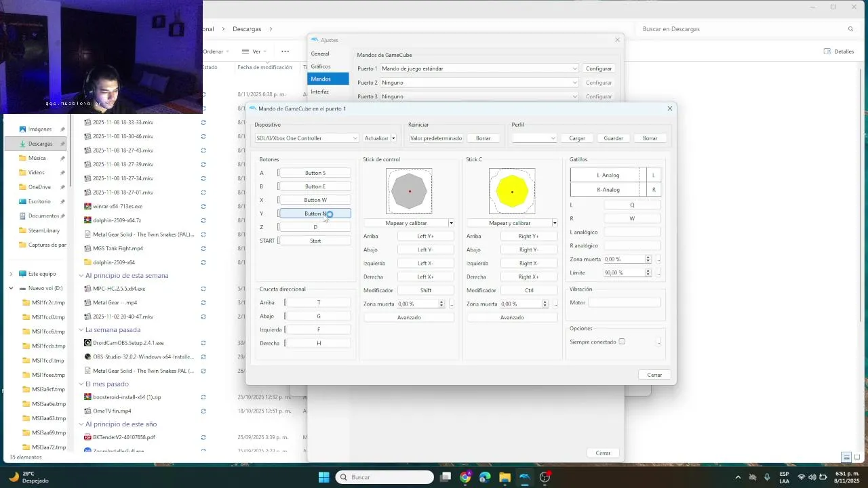Click the Buscar search box on the taskbar

384,477
